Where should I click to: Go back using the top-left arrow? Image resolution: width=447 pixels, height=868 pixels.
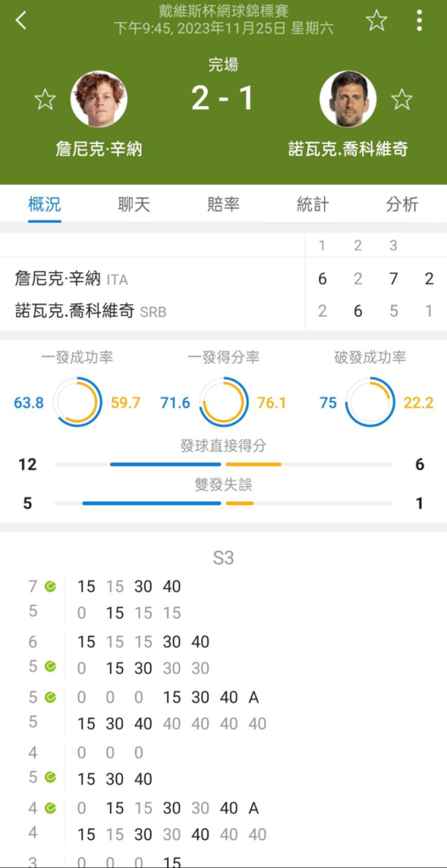(x=21, y=20)
